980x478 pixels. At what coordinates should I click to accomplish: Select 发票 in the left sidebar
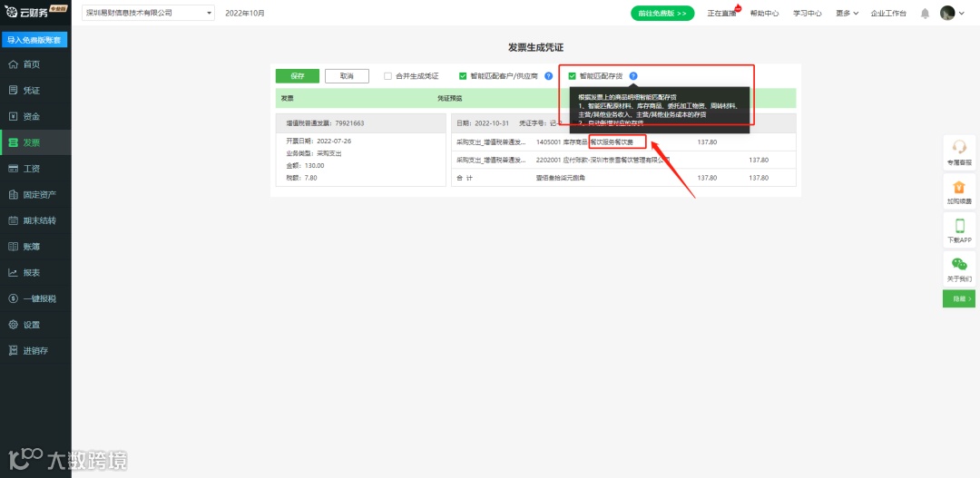pos(35,142)
